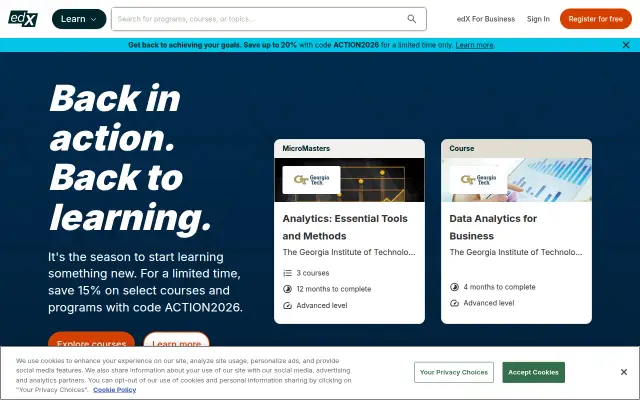Dismiss the promo banner with X icon
640x400 pixels.
[x=626, y=45]
